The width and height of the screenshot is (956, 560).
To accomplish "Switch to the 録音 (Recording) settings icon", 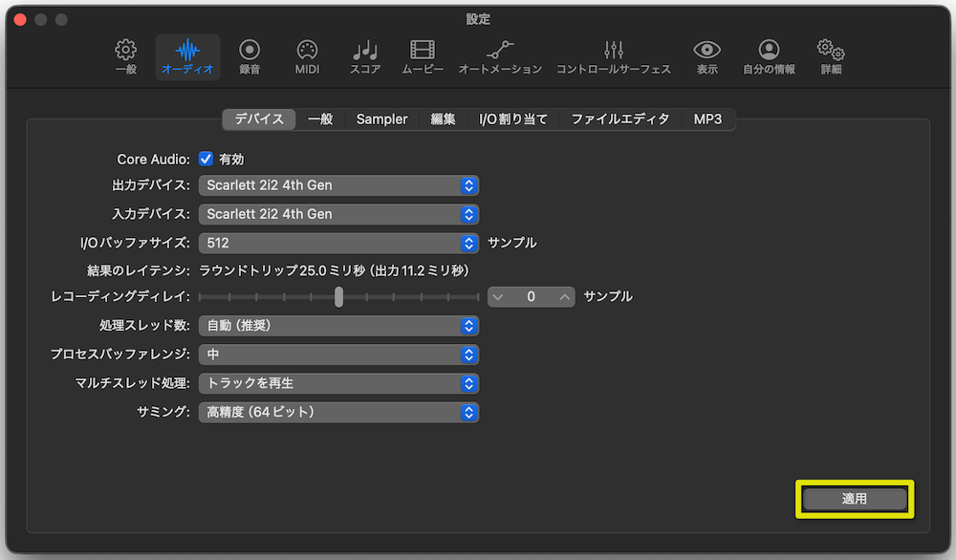I will click(x=249, y=55).
